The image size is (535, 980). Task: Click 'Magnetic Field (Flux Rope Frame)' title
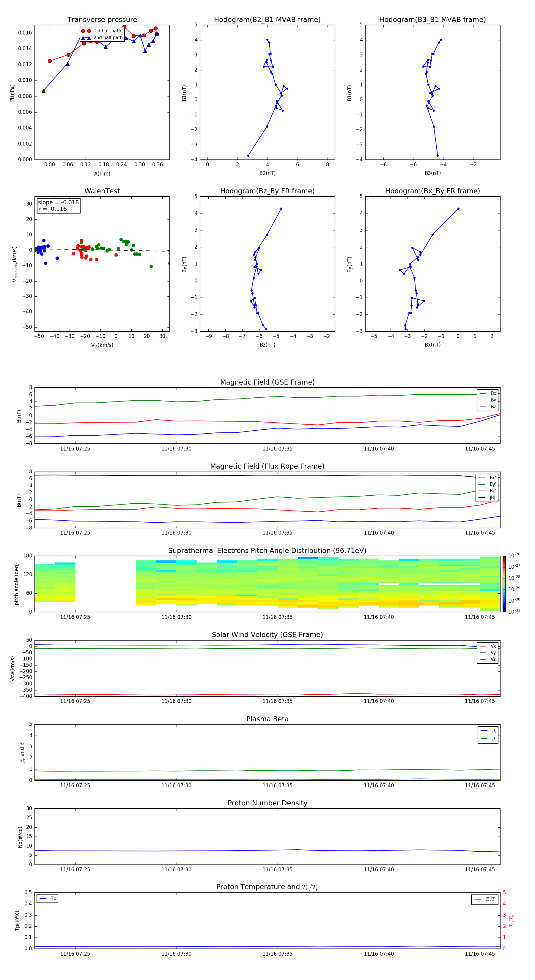[x=267, y=467]
